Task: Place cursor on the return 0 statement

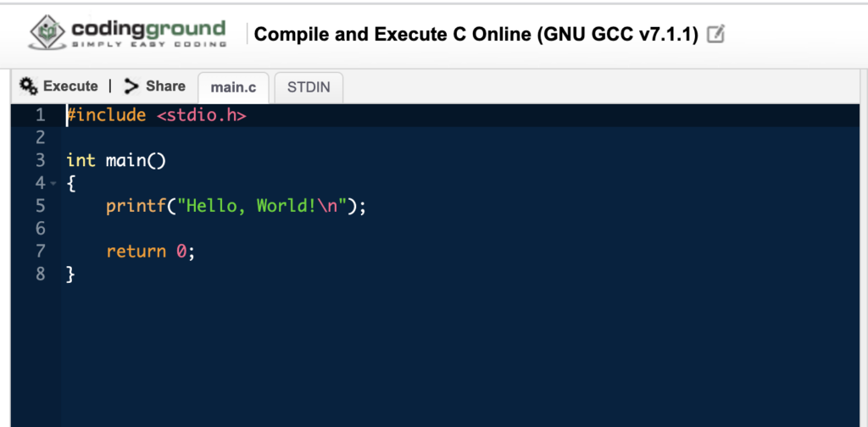Action: point(150,252)
